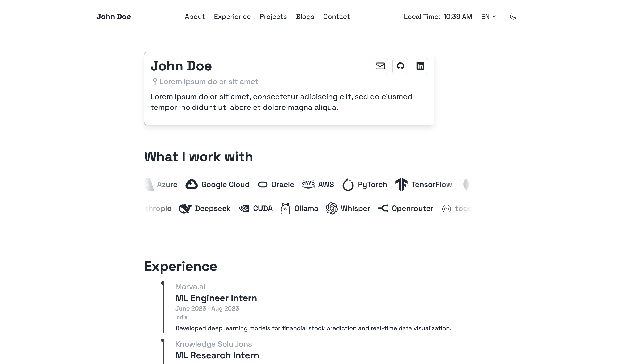Click the PyTorch flame icon
The width and height of the screenshot is (617, 364).
[348, 185]
